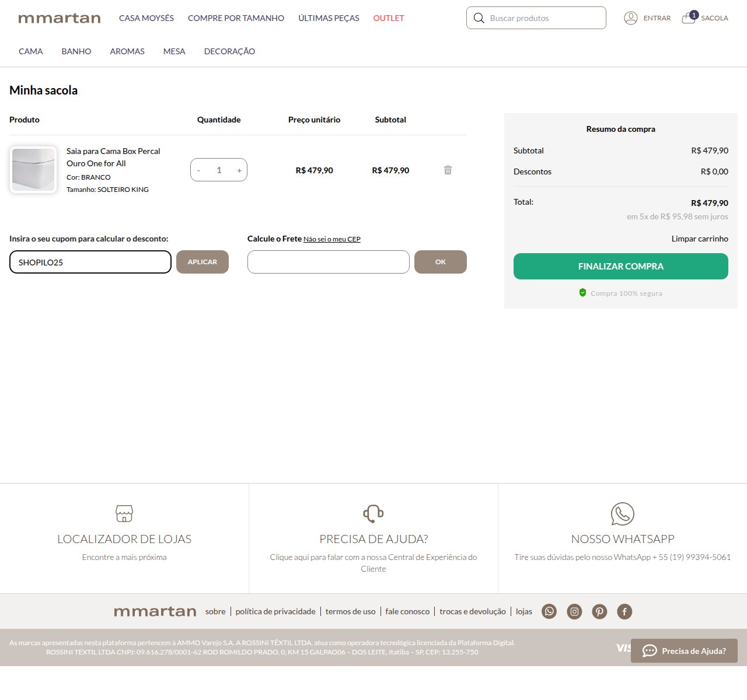Open the footer WhatsApp social icon
The width and height of the screenshot is (747, 700).
[x=549, y=611]
